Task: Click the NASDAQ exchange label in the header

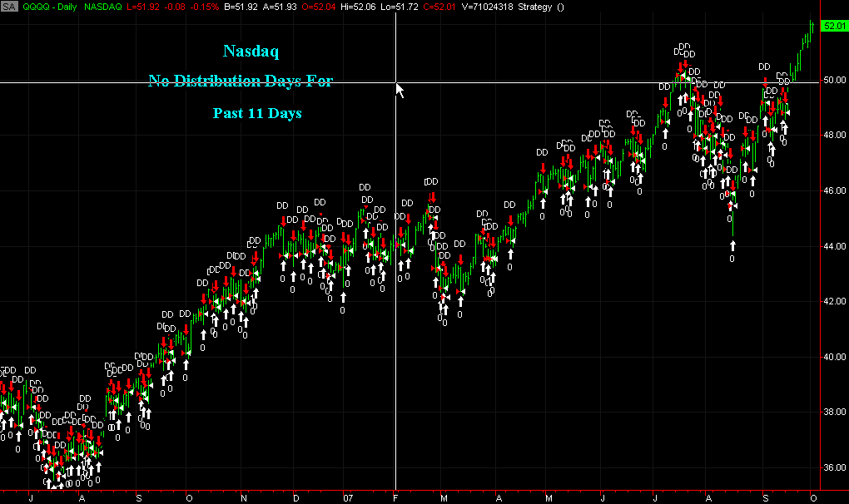Action: point(103,7)
